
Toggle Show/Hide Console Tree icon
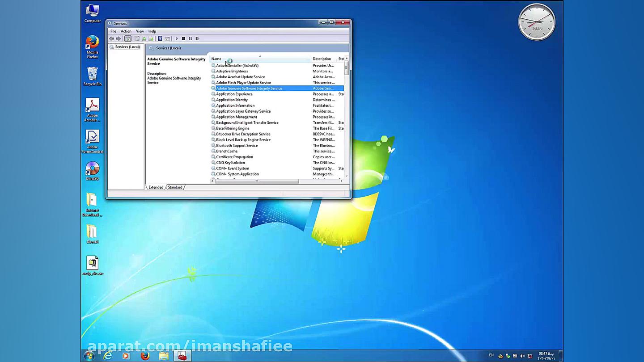pyautogui.click(x=128, y=38)
